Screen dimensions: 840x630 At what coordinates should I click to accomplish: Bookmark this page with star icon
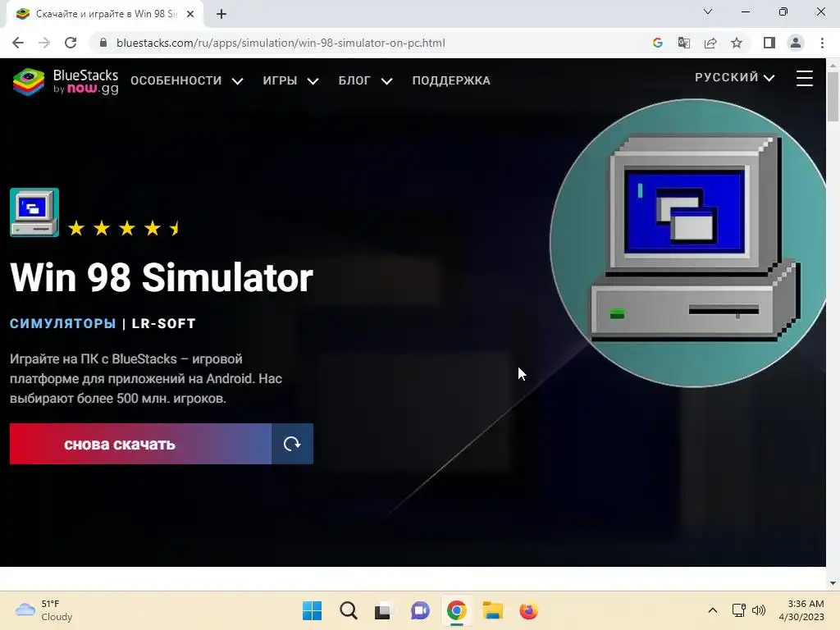[737, 43]
